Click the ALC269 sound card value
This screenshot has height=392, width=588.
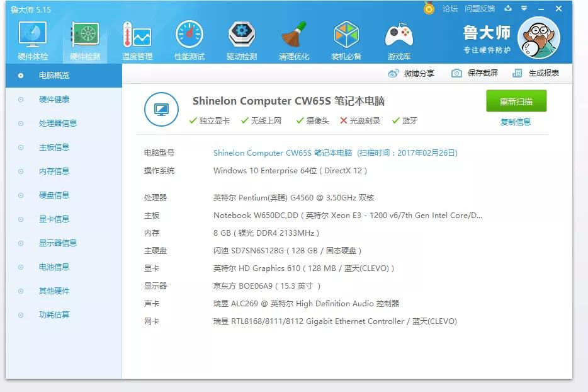coord(307,303)
